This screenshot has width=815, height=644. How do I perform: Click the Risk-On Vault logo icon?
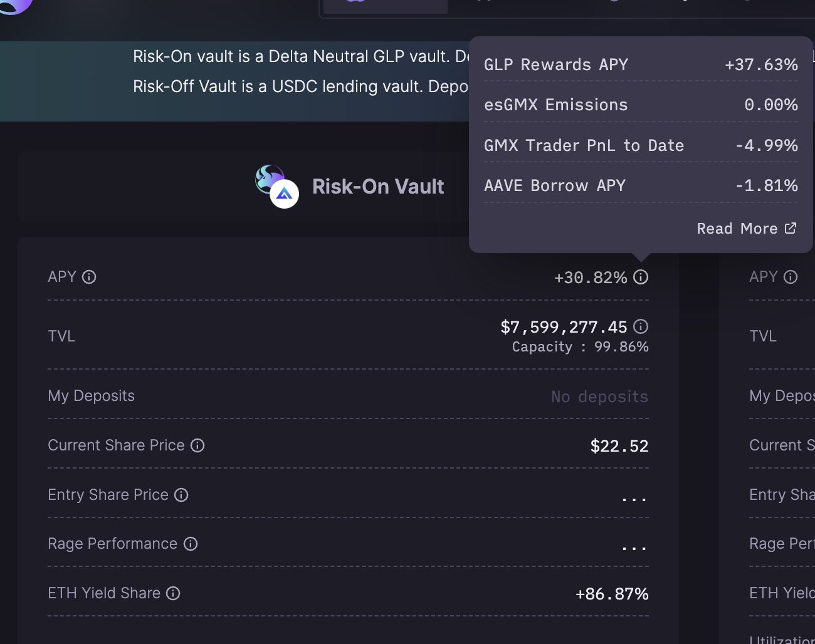[276, 186]
